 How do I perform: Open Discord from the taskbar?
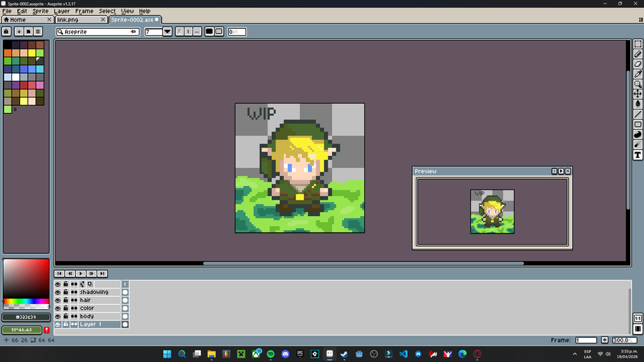click(286, 354)
